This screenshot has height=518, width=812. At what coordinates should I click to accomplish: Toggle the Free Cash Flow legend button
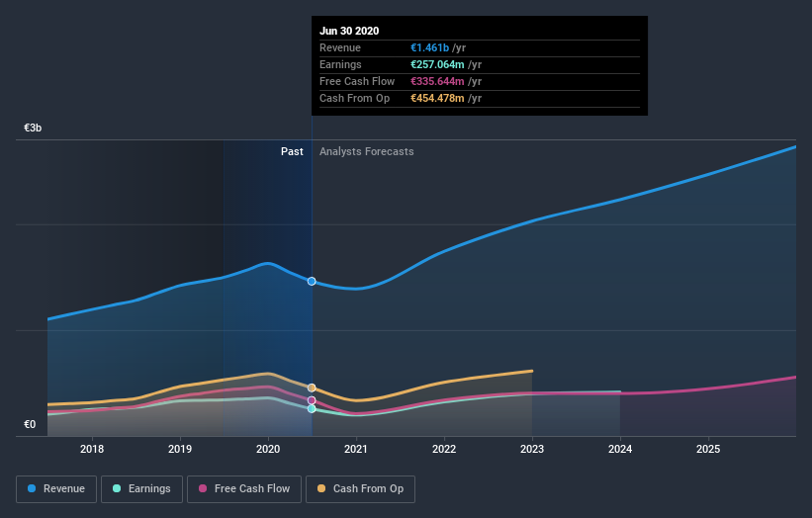(244, 489)
